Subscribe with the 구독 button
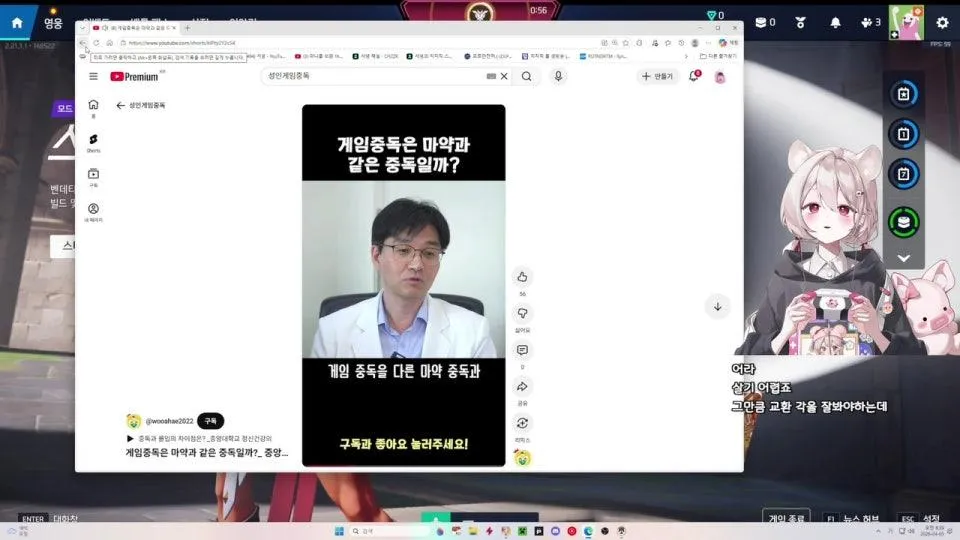The image size is (960, 540). pos(211,421)
